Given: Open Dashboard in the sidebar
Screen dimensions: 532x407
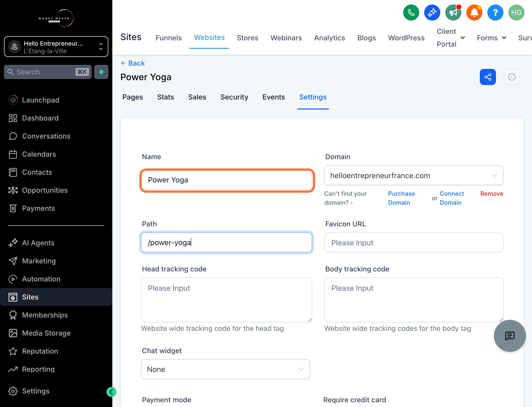Looking at the screenshot, I should (56, 118).
